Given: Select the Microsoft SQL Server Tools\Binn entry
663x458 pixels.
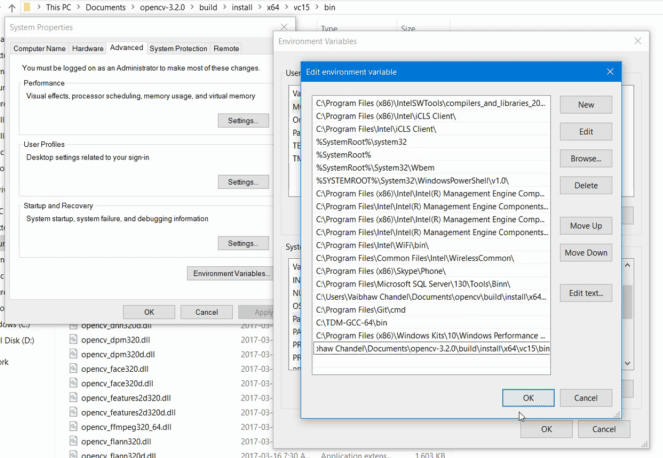Looking at the screenshot, I should tap(432, 284).
